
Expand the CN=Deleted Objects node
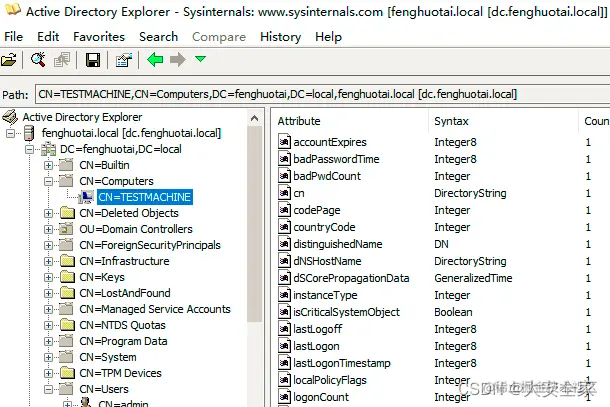pos(48,213)
